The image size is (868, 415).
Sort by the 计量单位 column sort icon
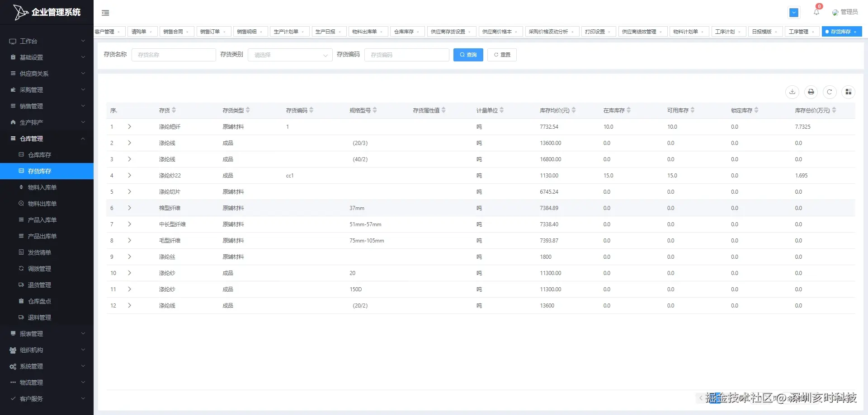pos(502,110)
